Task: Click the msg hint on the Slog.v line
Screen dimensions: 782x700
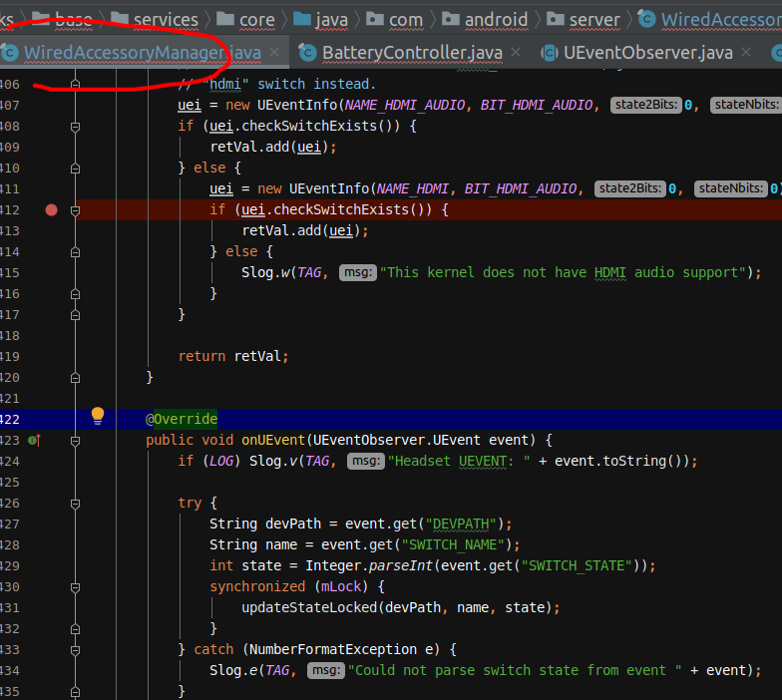Action: 365,461
